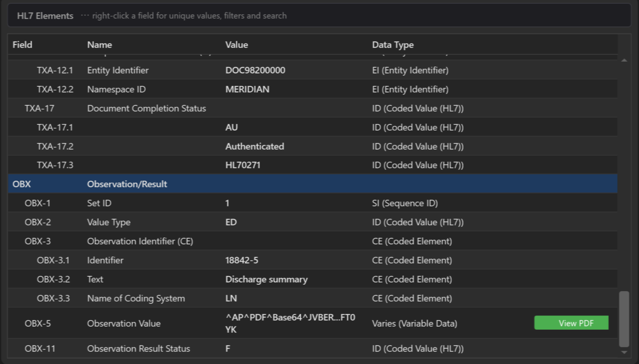639x364 pixels.
Task: Select the TXA-17 field cell
Action: (x=39, y=108)
